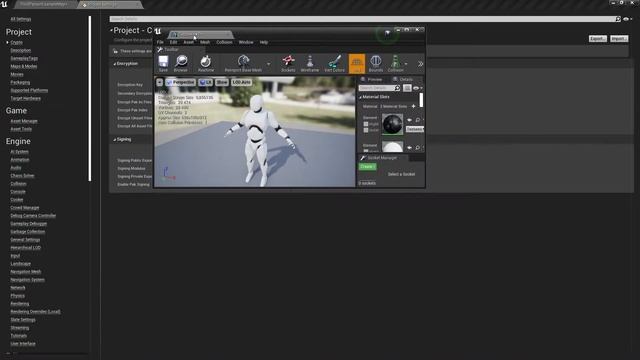The width and height of the screenshot is (640, 360).
Task: Toggle Isolate checkbox for first material element
Action: pos(366,130)
